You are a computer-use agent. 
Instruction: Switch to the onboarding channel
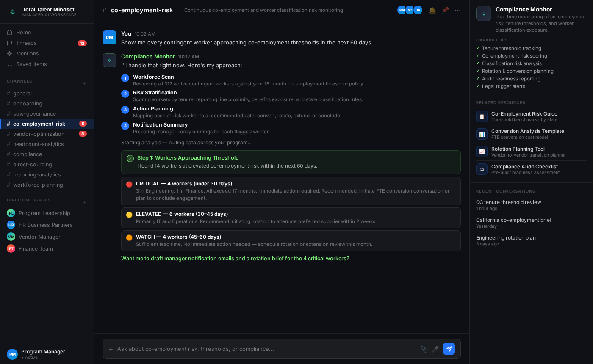click(x=47, y=103)
